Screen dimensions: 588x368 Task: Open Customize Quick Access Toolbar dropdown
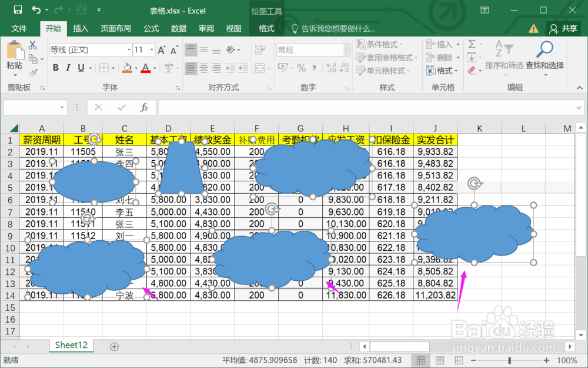pos(99,10)
